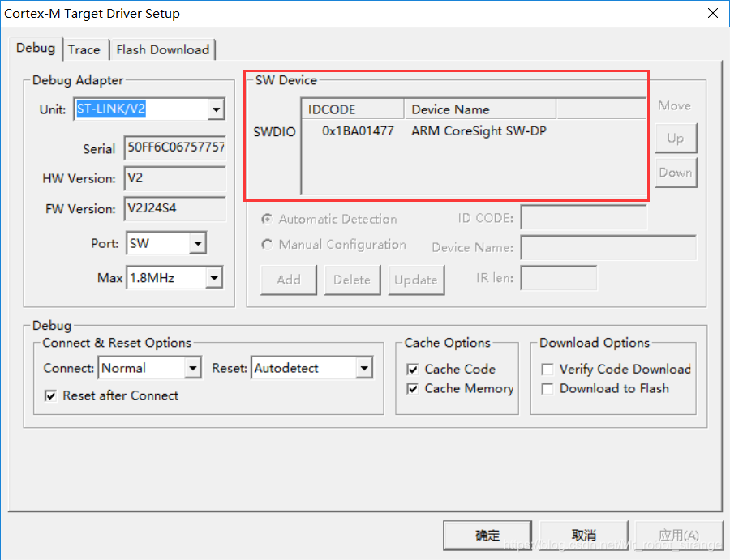The width and height of the screenshot is (730, 560).
Task: Click the IR len input field
Action: [559, 278]
